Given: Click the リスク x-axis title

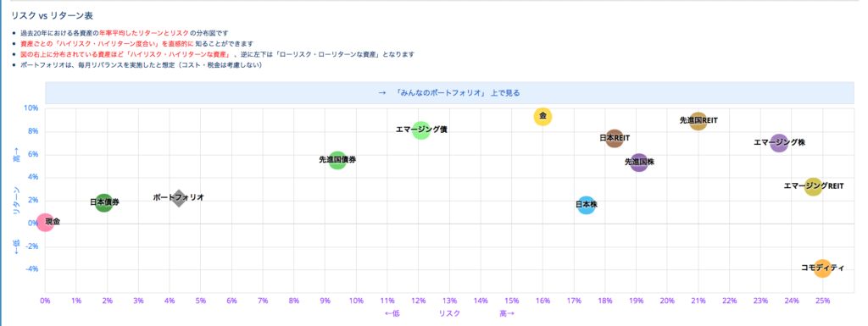Looking at the screenshot, I should (x=449, y=313).
